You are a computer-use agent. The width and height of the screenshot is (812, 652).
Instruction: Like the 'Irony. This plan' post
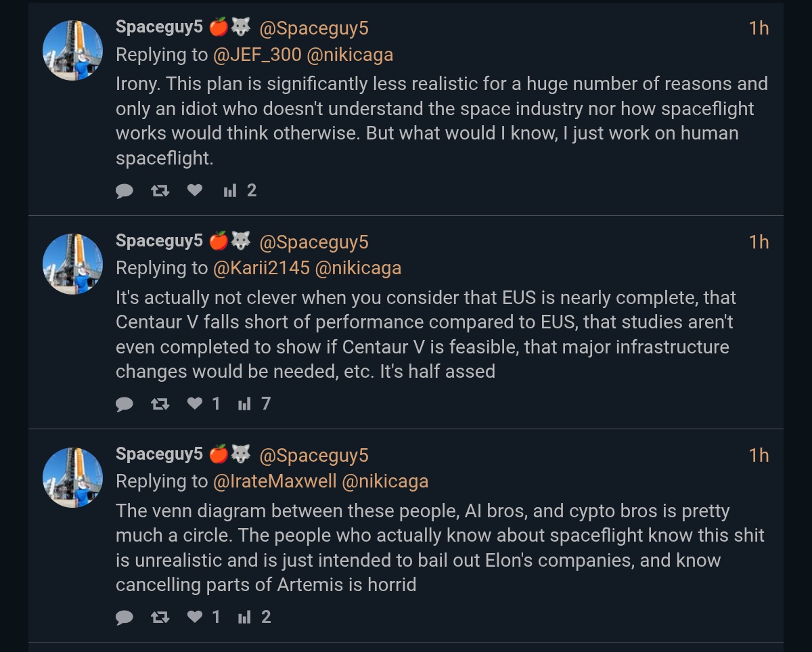click(x=195, y=191)
